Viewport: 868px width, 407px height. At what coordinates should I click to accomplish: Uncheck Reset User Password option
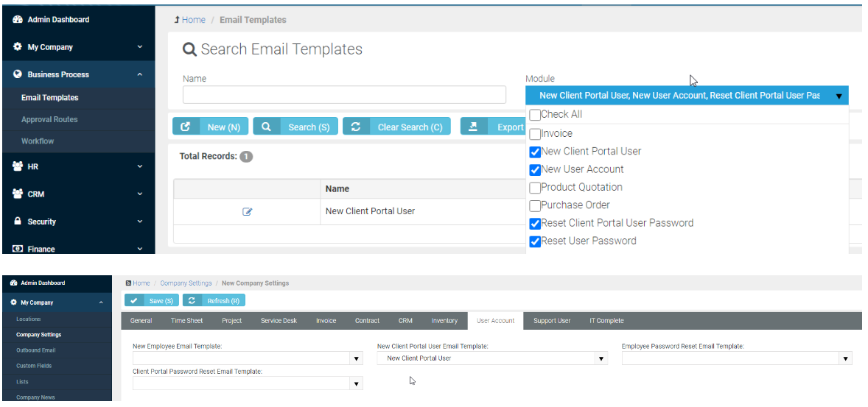point(535,241)
